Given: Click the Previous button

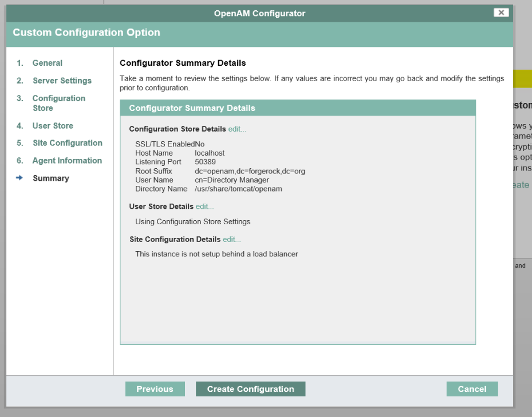Looking at the screenshot, I should coord(155,389).
